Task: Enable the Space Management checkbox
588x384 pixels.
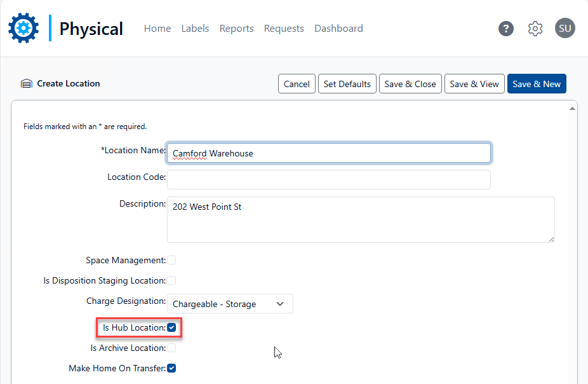Action: [x=171, y=260]
